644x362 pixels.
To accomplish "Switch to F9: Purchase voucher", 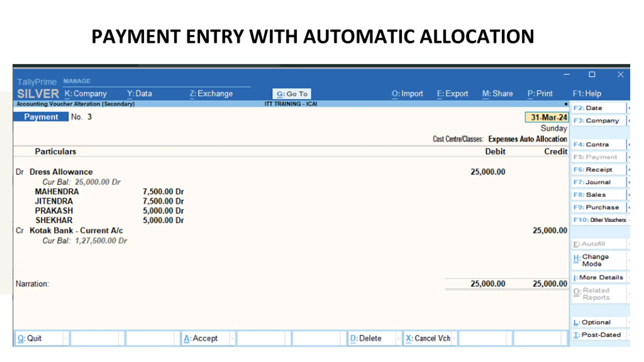I will coord(598,207).
